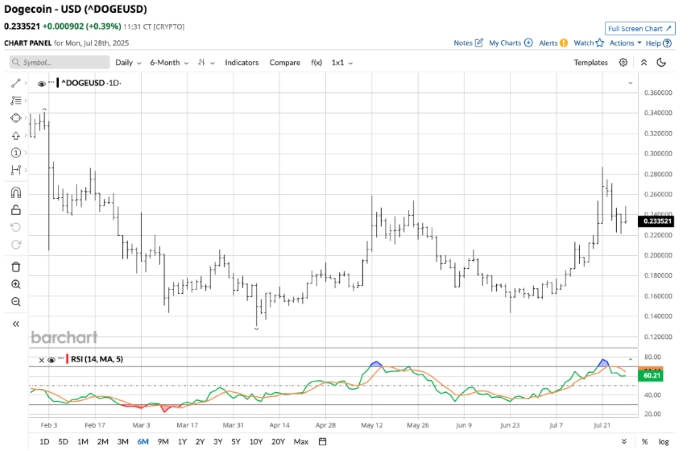Viewport: 700px width, 451px height.
Task: Open Alerts
Action: pyautogui.click(x=553, y=43)
